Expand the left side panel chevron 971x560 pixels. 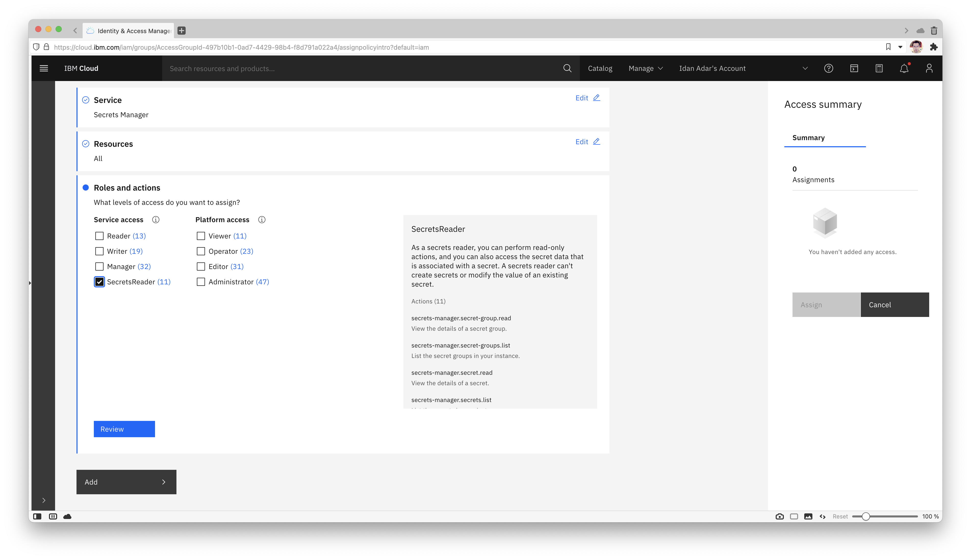tap(44, 500)
